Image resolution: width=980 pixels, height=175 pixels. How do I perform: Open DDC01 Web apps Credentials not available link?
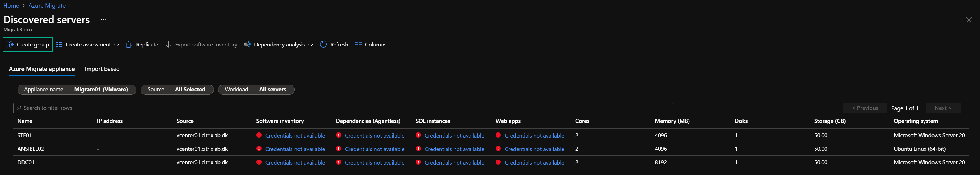535,163
